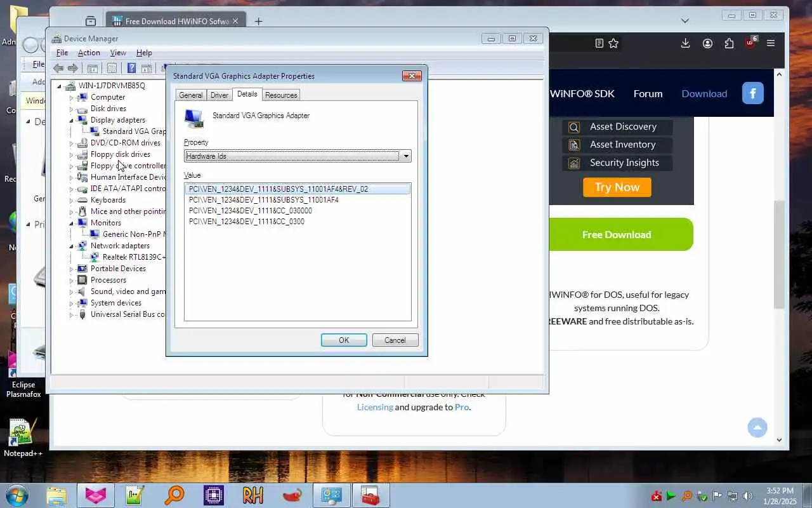Image resolution: width=812 pixels, height=508 pixels.
Task: Follow the Licensing link on the webpage
Action: pyautogui.click(x=375, y=407)
